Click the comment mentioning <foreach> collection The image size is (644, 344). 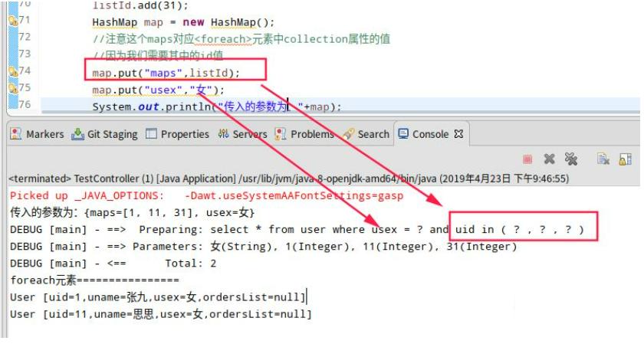(241, 39)
